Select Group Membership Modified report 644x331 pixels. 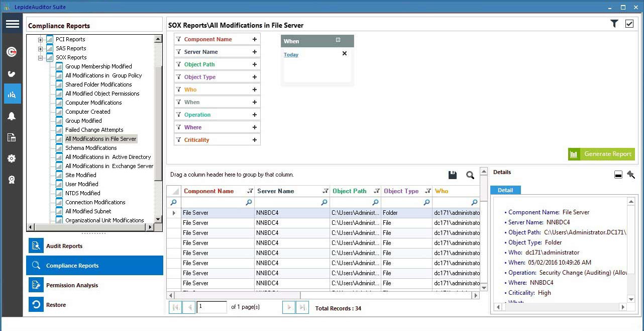point(98,66)
